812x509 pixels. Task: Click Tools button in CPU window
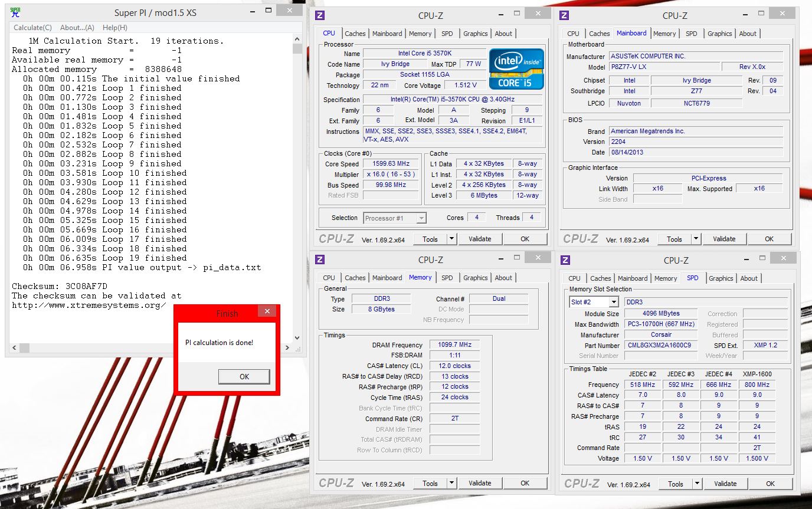(x=430, y=239)
